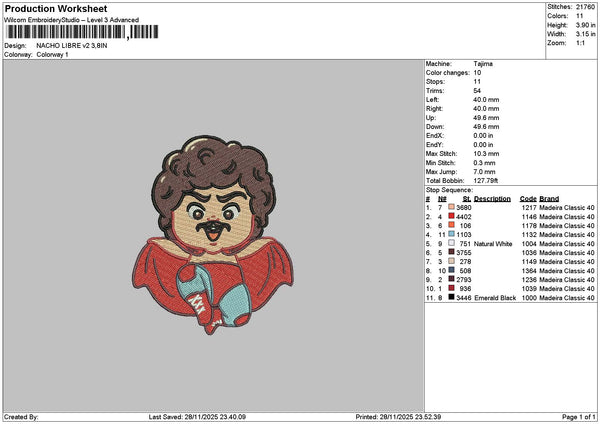The height and width of the screenshot is (424, 600).
Task: Click the Nacho Libre embroidery design preview
Action: tap(213, 234)
